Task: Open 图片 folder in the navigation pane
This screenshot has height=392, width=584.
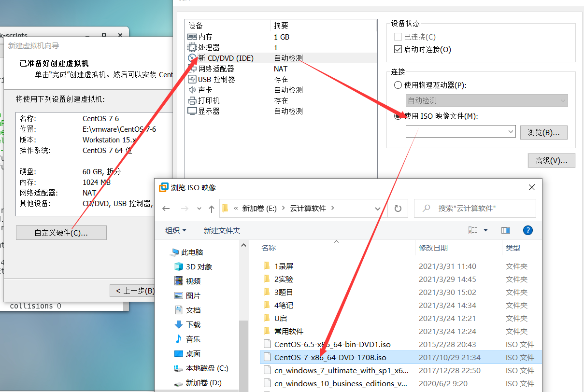Action: [x=187, y=295]
